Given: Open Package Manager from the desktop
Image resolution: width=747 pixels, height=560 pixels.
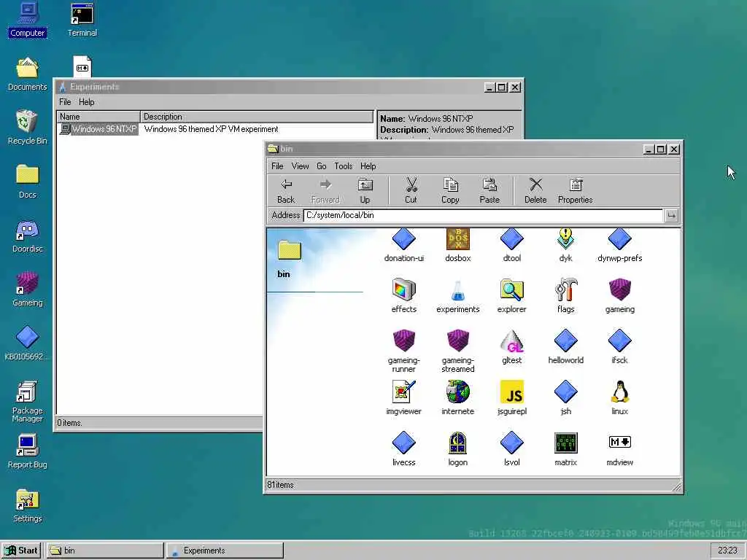Looking at the screenshot, I should [x=27, y=402].
